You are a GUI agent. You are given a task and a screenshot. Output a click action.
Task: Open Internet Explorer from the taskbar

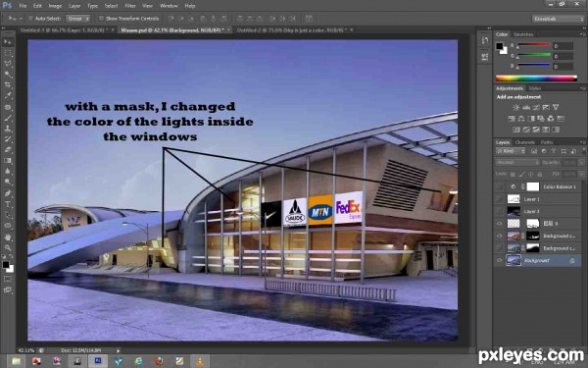[x=139, y=361]
